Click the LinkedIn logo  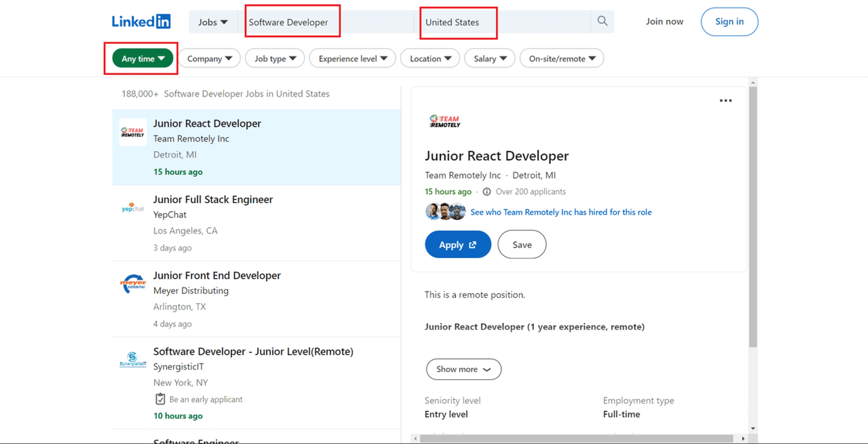tap(141, 21)
